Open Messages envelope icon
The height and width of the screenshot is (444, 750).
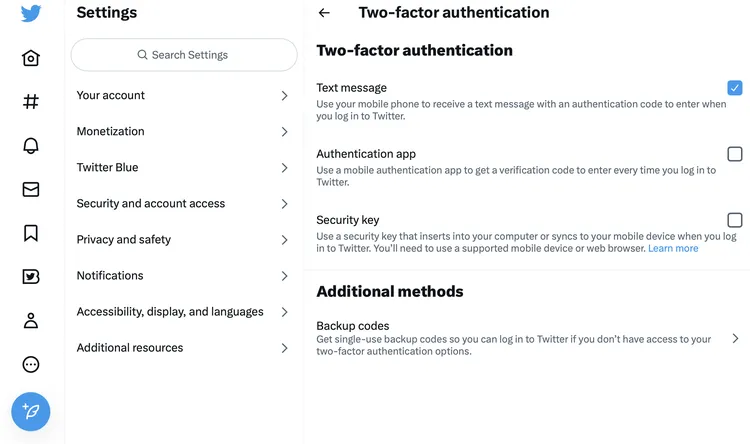pos(31,189)
